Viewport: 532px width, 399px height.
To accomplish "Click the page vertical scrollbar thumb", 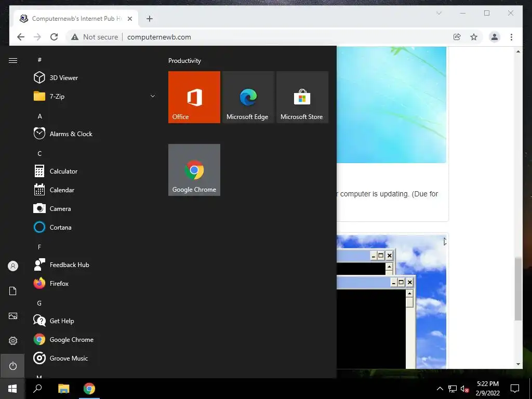I will pyautogui.click(x=518, y=289).
